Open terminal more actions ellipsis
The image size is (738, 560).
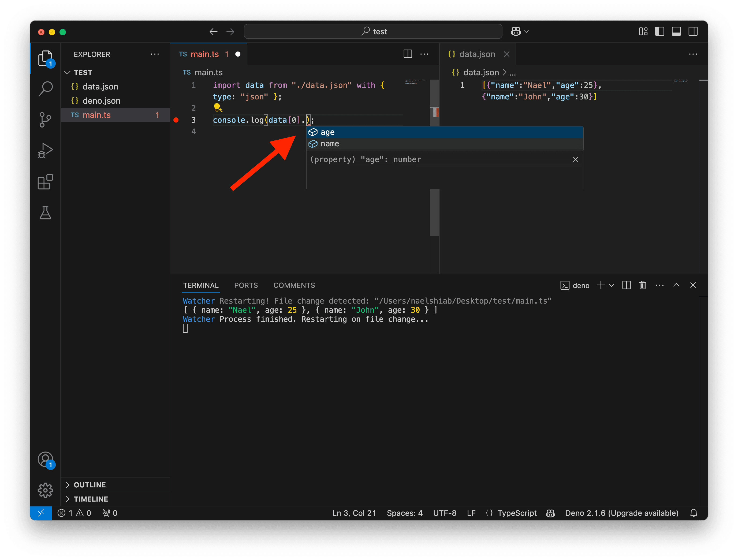point(659,286)
